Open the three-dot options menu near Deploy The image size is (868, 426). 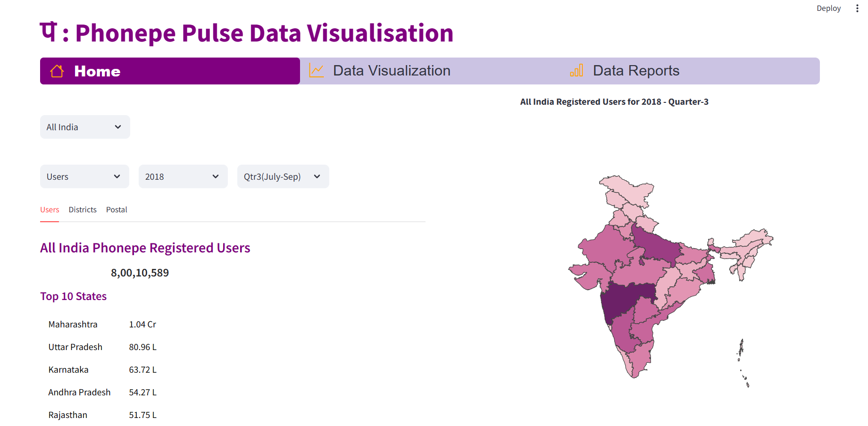(x=857, y=8)
